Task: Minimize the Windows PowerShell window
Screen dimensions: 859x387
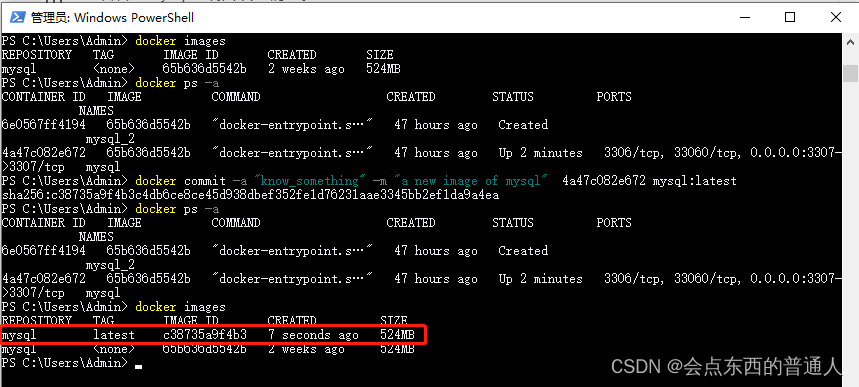Action: coord(745,18)
